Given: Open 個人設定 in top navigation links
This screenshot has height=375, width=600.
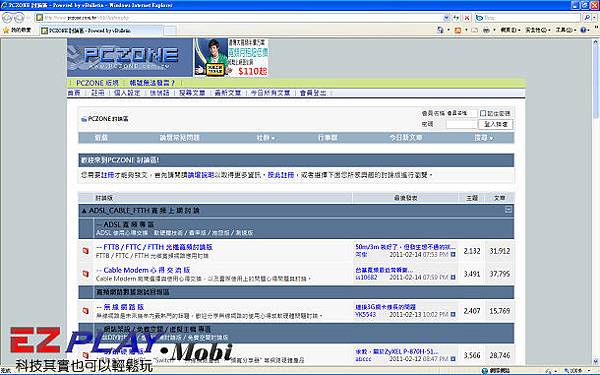Looking at the screenshot, I should (127, 93).
